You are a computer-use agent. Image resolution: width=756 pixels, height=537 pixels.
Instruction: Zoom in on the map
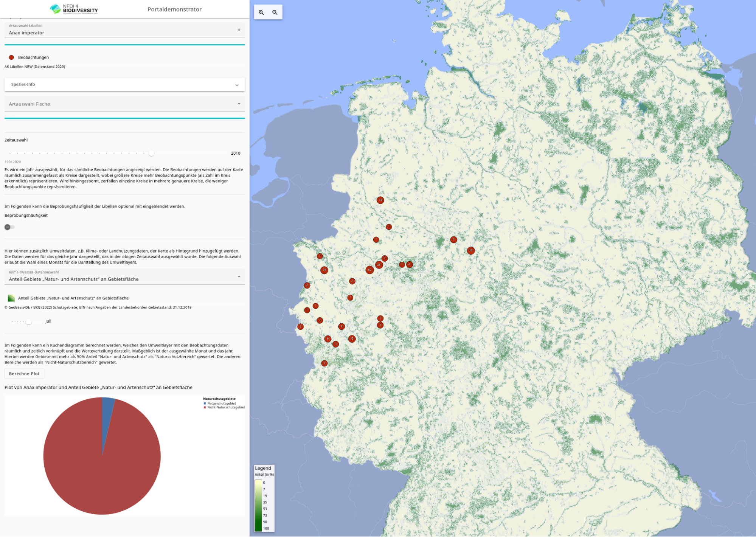tap(261, 12)
